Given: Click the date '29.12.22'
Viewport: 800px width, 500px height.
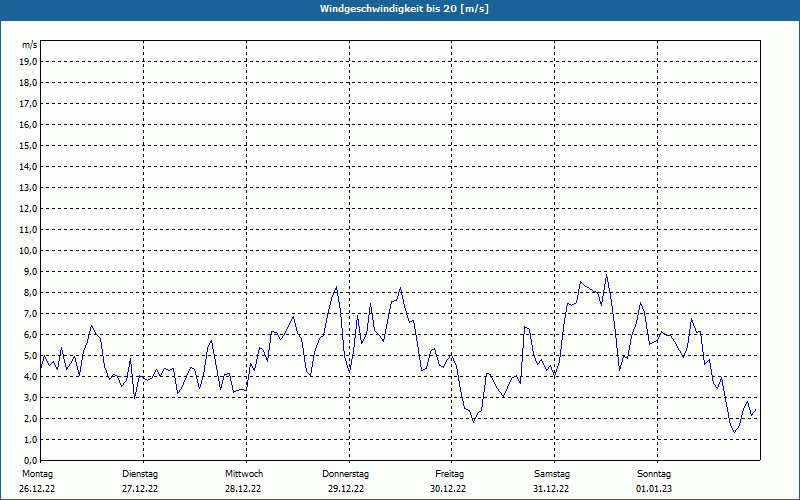Looking at the screenshot, I should tap(346, 489).
